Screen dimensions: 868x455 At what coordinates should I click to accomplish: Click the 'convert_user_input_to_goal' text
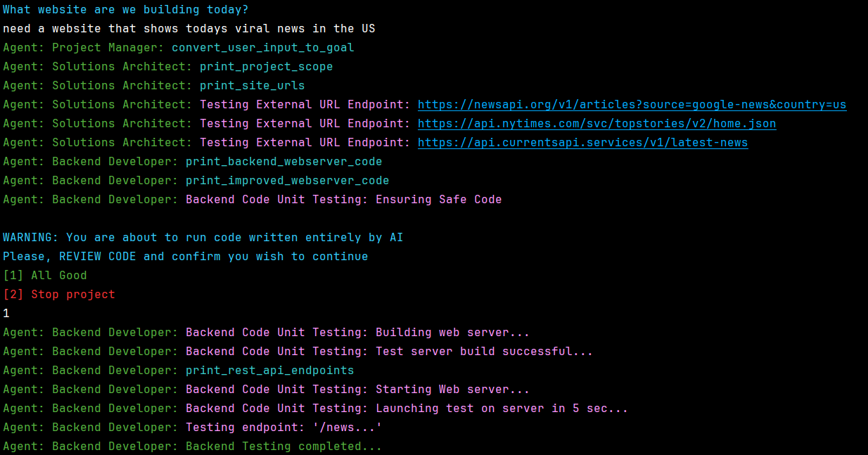(263, 48)
